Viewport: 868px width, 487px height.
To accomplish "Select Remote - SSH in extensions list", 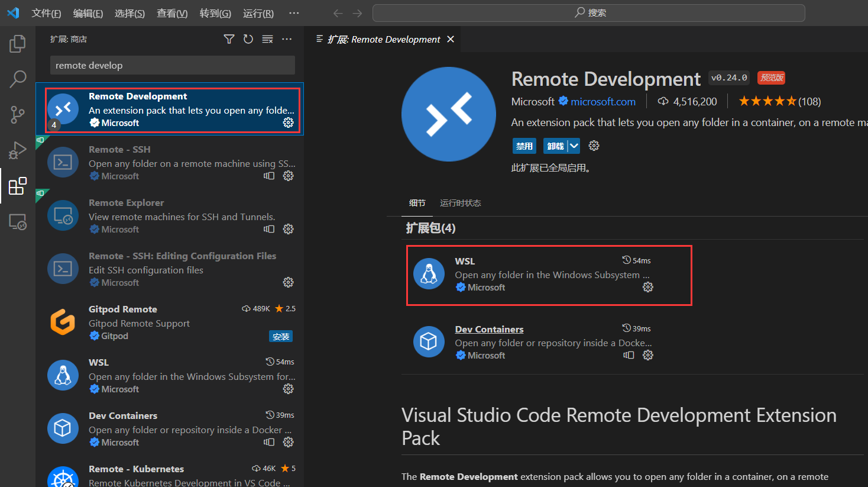I will point(170,162).
